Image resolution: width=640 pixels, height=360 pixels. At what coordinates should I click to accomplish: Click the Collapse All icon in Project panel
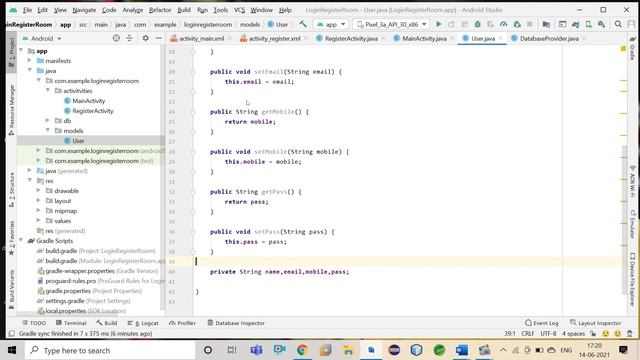tap(129, 38)
